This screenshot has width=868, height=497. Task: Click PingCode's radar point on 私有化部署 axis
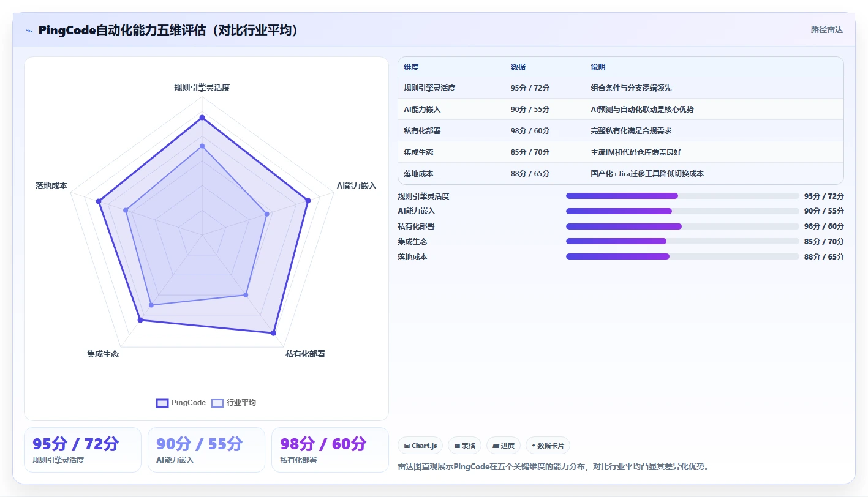tap(273, 333)
